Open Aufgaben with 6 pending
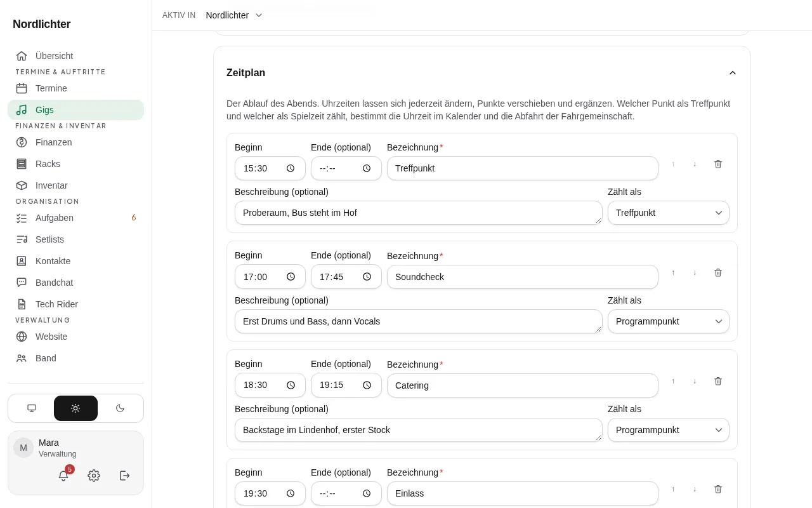 [x=76, y=218]
